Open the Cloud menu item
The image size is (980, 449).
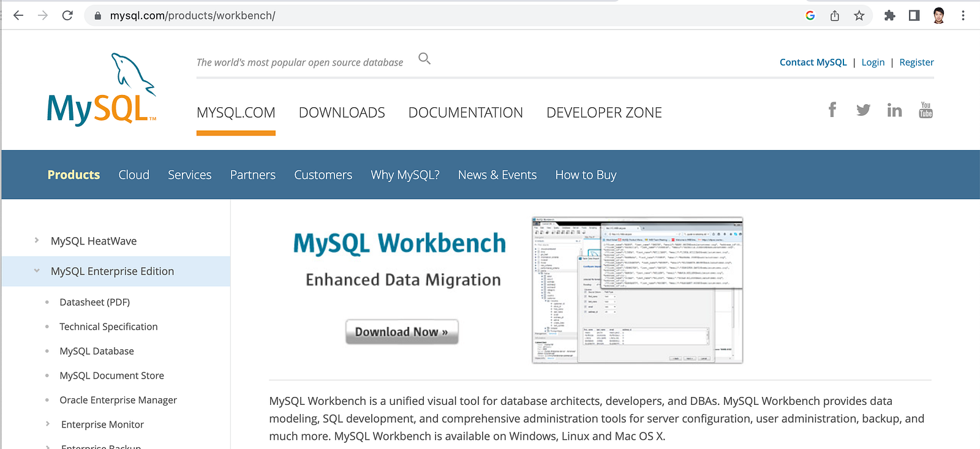coord(134,175)
